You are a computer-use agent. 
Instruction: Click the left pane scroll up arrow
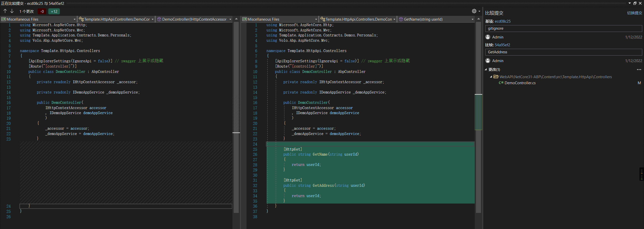tap(236, 19)
